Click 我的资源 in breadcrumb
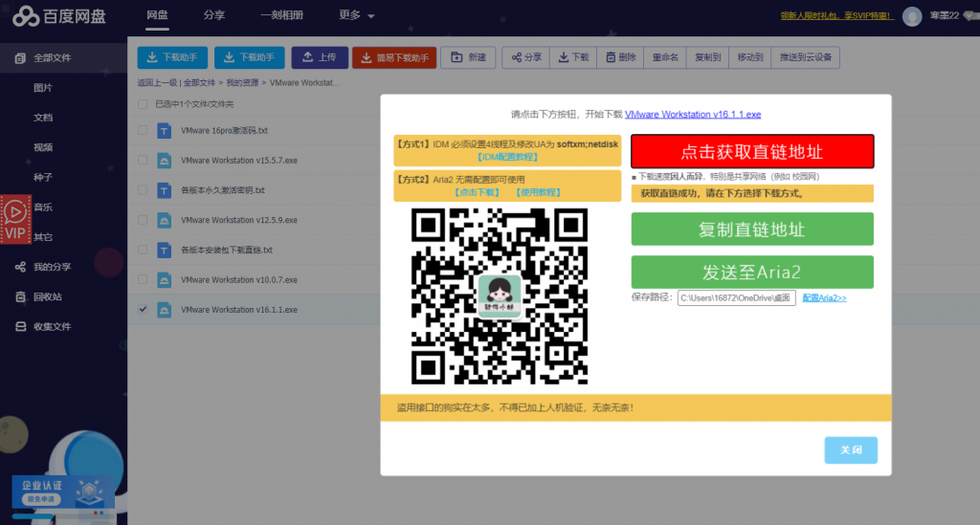 coord(242,83)
